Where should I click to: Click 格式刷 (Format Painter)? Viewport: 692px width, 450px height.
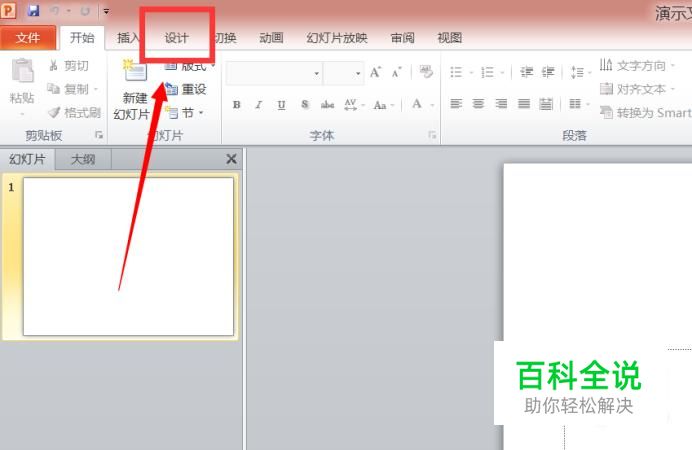pos(74,112)
